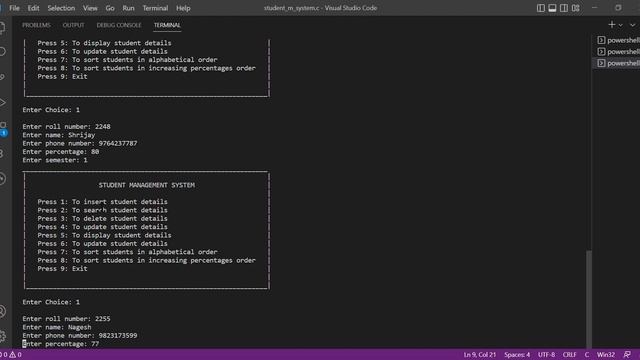Toggle the primary side bar layout icon
Viewport: 640px width, 360px height.
541,8
